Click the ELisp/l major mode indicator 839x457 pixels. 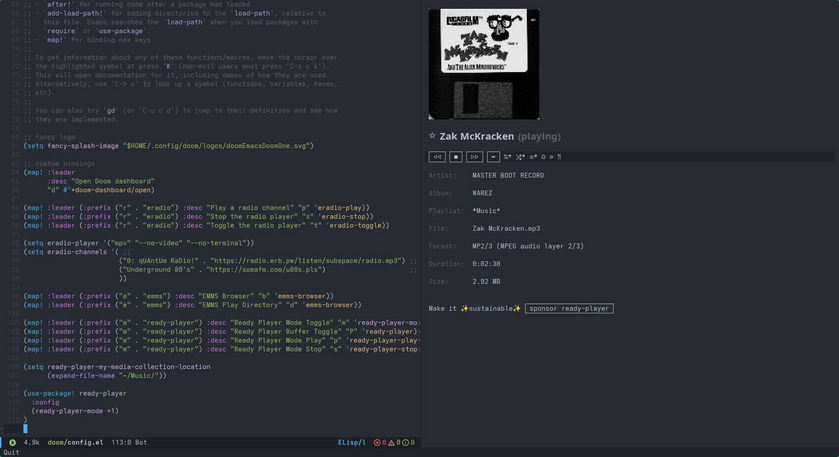coord(352,443)
